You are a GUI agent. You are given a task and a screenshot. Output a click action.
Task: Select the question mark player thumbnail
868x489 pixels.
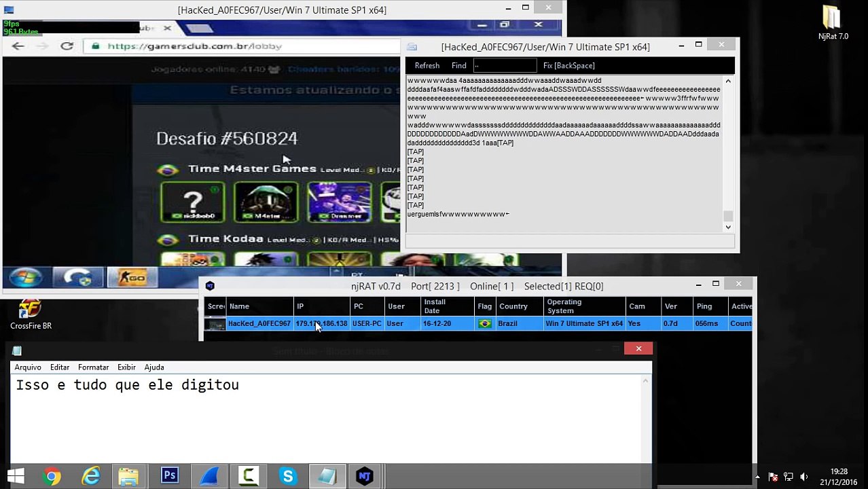pyautogui.click(x=193, y=202)
